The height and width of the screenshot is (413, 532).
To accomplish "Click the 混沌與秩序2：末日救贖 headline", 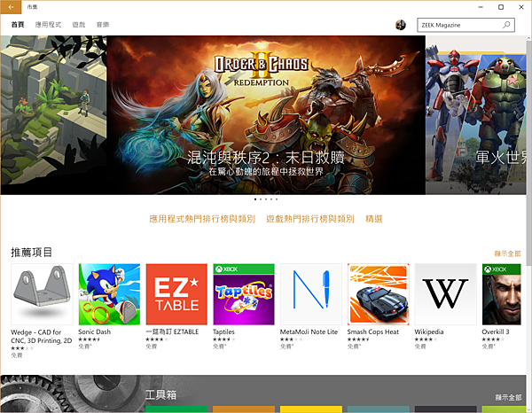I will pyautogui.click(x=266, y=158).
